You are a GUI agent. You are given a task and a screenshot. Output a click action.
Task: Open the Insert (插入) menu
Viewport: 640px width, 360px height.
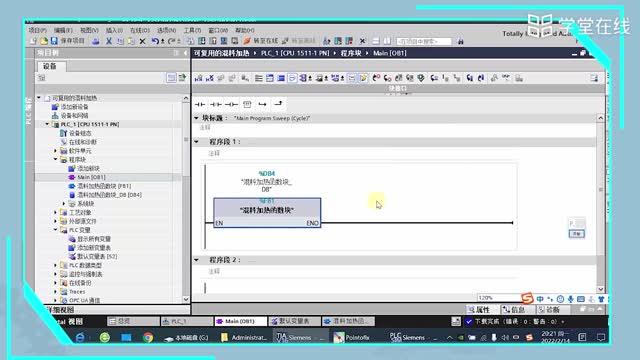114,30
